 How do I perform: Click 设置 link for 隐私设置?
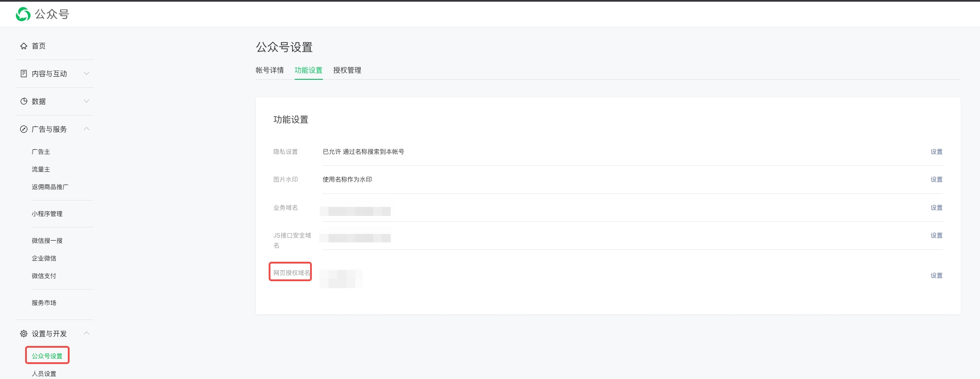pos(936,152)
